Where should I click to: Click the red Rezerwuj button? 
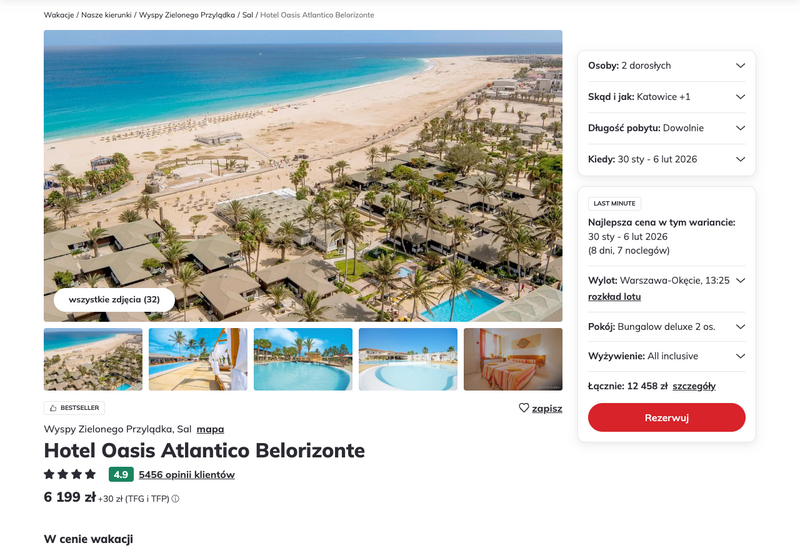coord(666,418)
